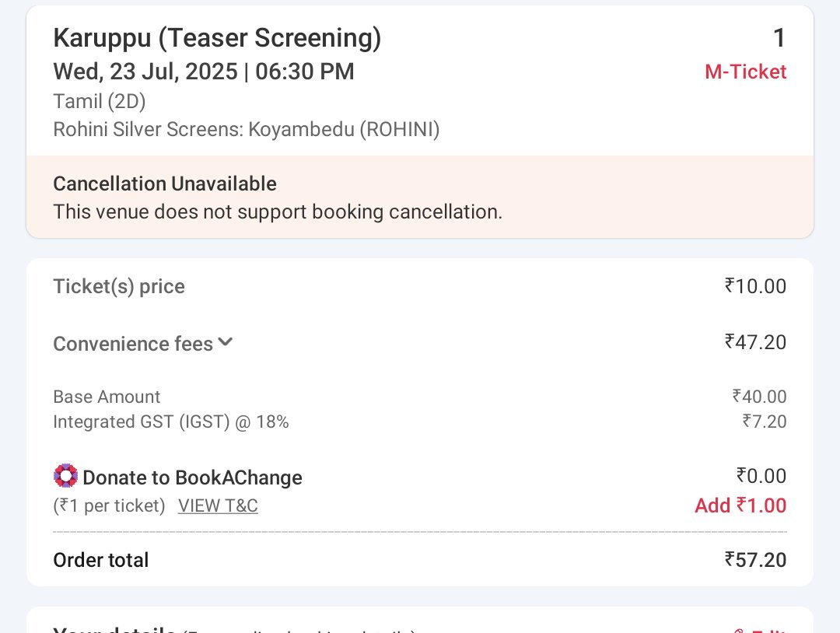Select the Base Amount ₹40.00 value

759,397
